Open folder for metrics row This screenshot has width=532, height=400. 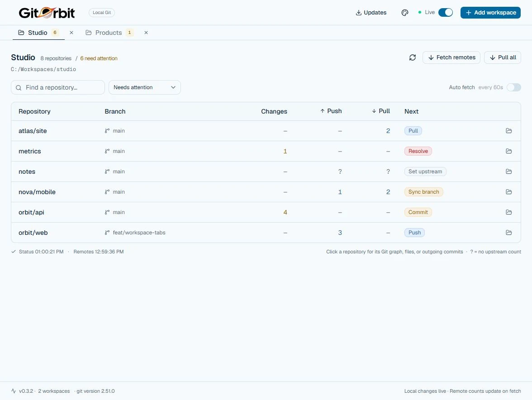pyautogui.click(x=508, y=151)
